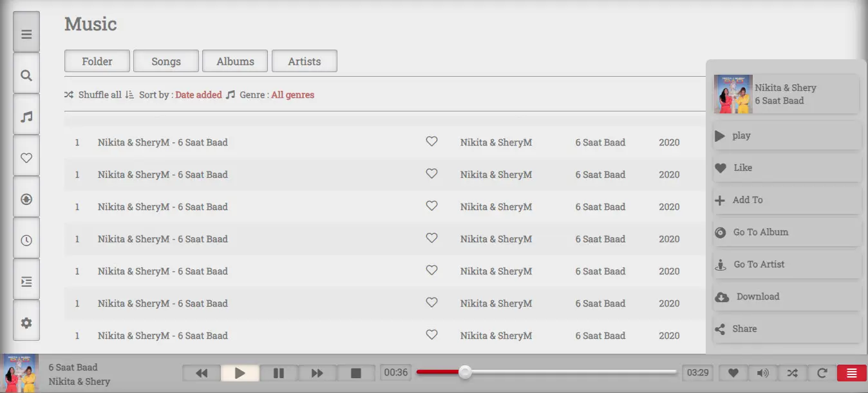Switch to the Albums tab
868x393 pixels.
coord(235,61)
